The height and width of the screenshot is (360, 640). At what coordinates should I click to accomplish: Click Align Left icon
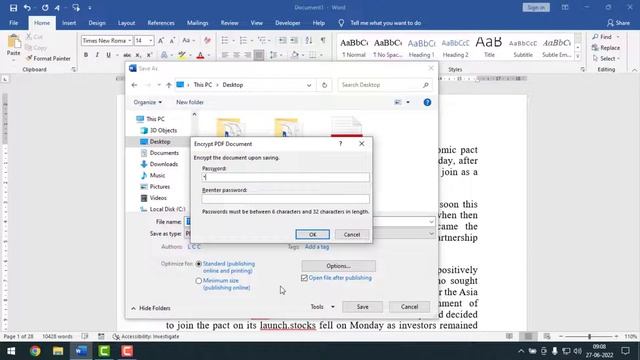pos(225,55)
